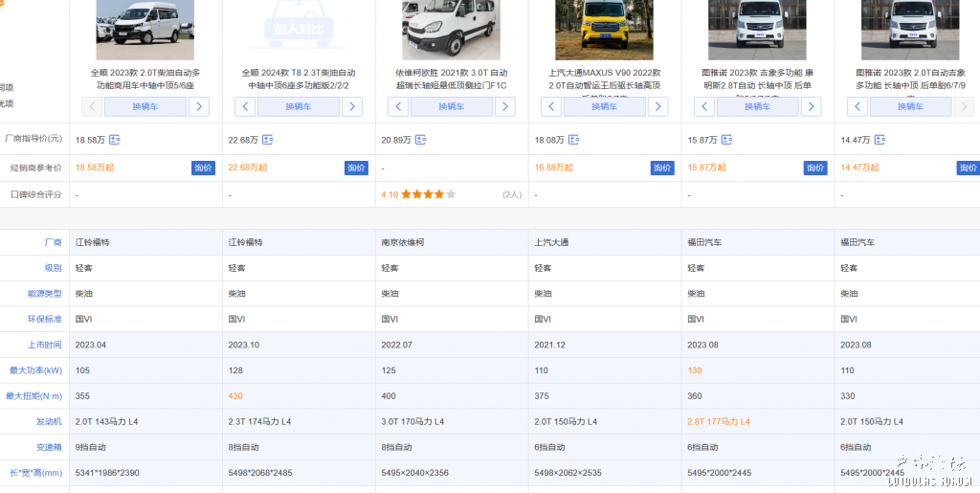The height and width of the screenshot is (493, 980).
Task: Open 全顺 2024款 T8 2.3T柴油 title link
Action: point(299,79)
